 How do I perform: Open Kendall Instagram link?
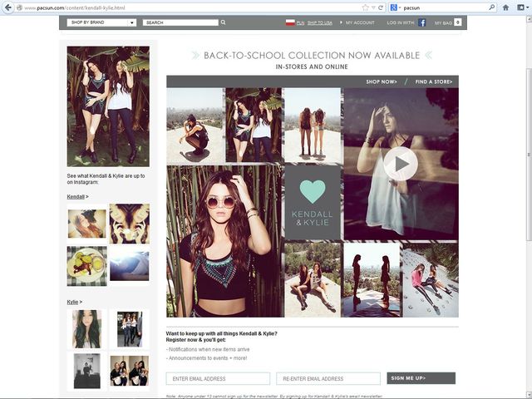pos(76,197)
